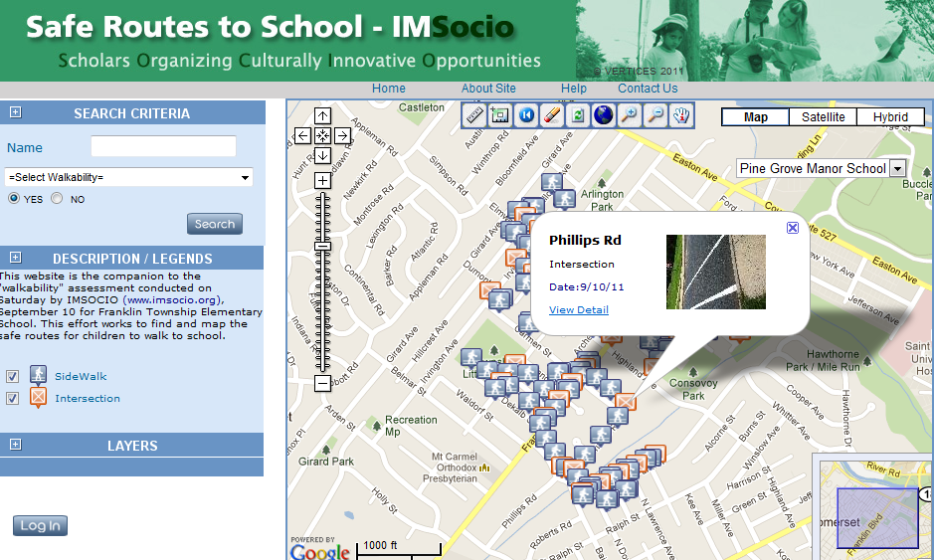Open the About Site page
Screen dimensions: 934x560
click(488, 89)
